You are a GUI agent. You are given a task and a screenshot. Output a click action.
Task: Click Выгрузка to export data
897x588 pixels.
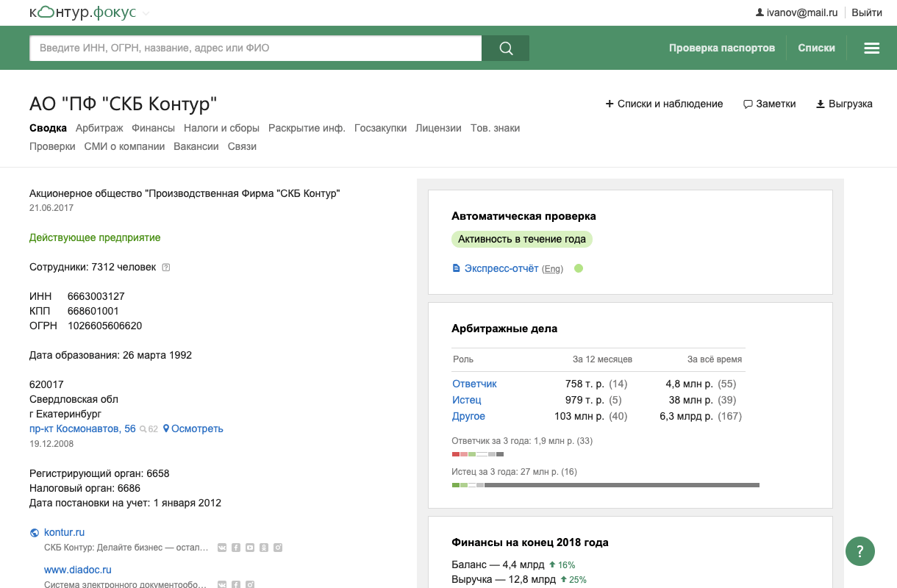(844, 104)
